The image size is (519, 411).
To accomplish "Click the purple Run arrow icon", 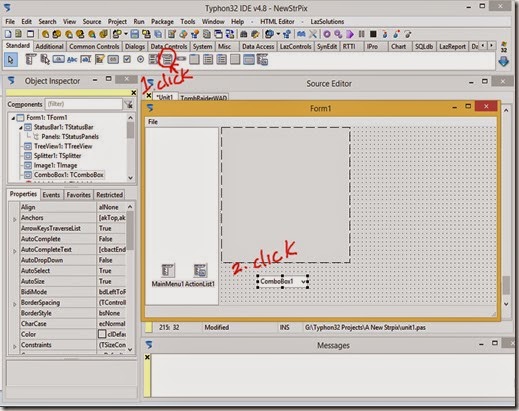I will (350, 34).
